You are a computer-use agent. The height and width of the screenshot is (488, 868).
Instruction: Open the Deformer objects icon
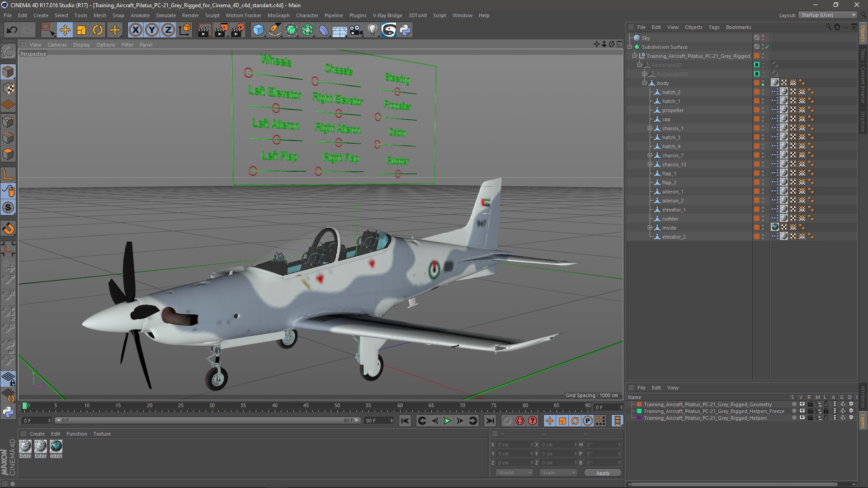(324, 30)
